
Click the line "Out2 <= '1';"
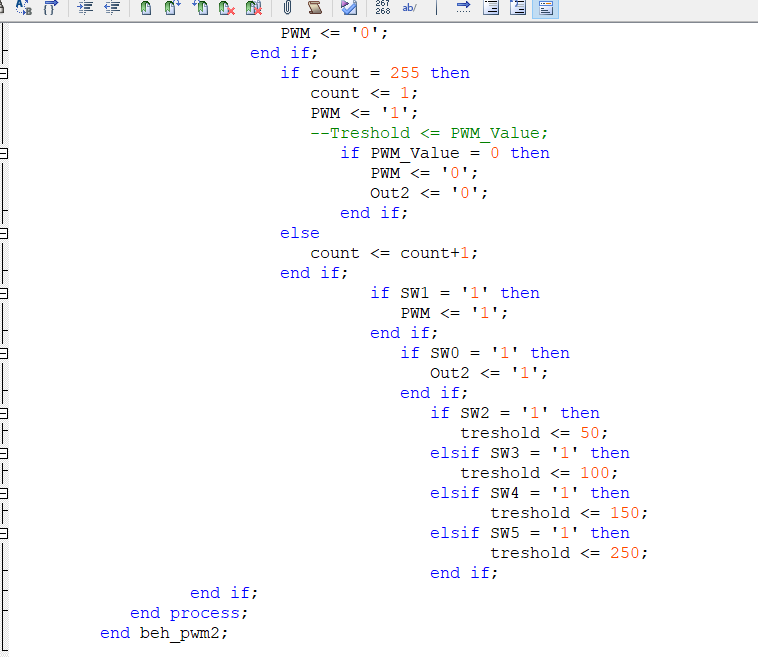coord(489,373)
